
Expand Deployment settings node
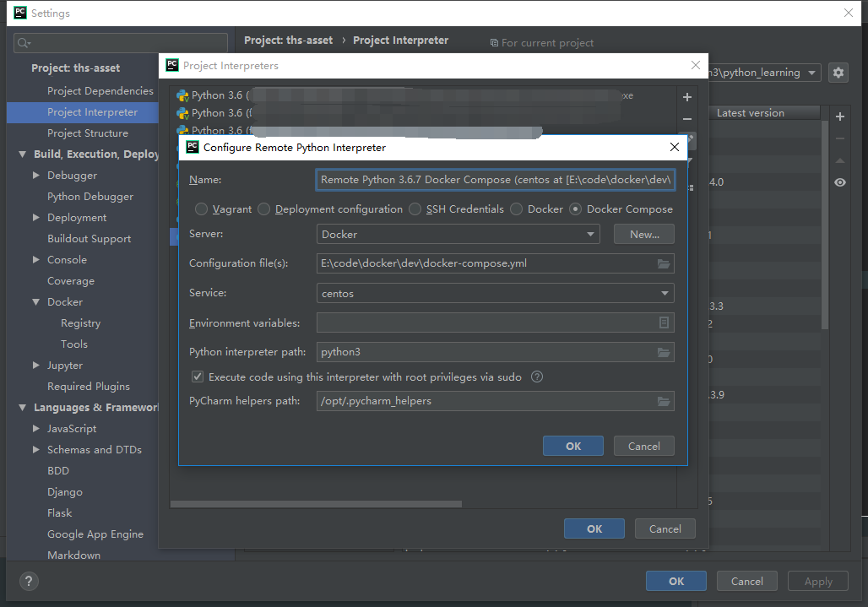click(36, 218)
